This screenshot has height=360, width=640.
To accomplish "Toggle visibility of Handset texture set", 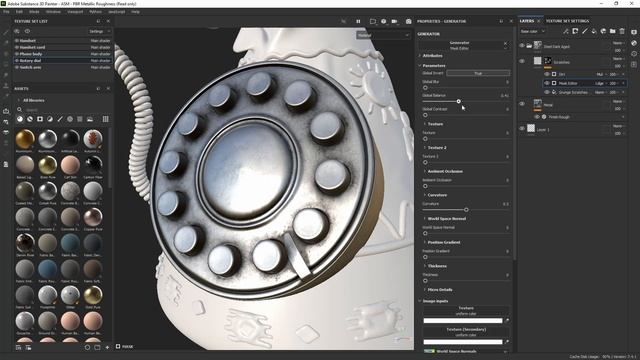I will click(17, 41).
